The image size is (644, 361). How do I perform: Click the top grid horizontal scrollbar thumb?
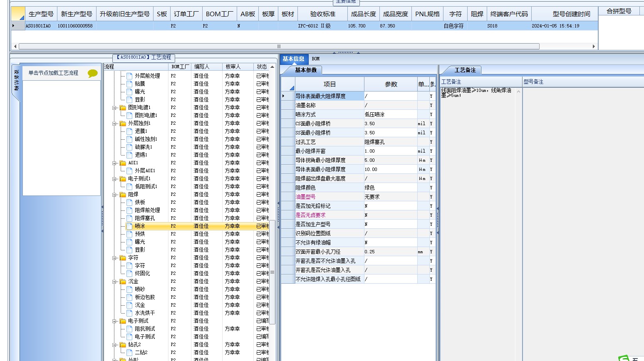pyautogui.click(x=279, y=46)
